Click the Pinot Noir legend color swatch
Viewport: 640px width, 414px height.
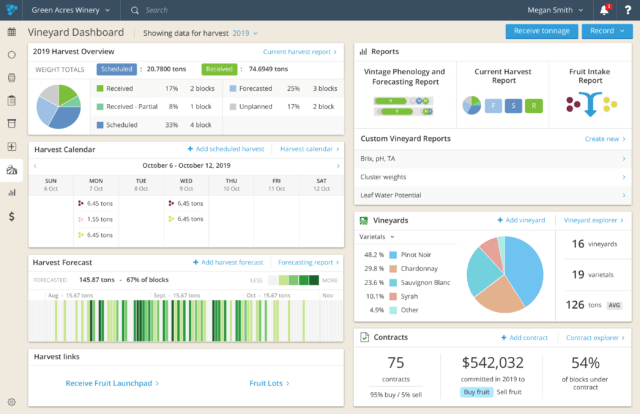(394, 255)
